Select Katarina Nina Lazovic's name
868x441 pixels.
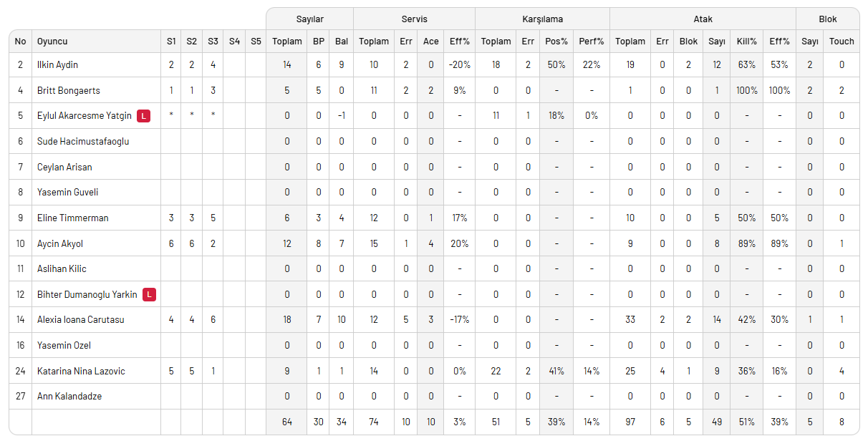[81, 372]
